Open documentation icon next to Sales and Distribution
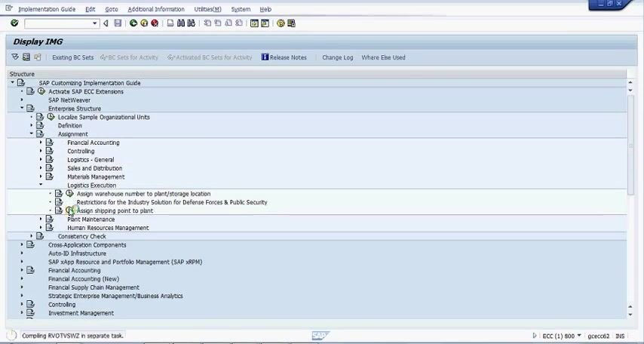The width and height of the screenshot is (644, 344). (49, 168)
